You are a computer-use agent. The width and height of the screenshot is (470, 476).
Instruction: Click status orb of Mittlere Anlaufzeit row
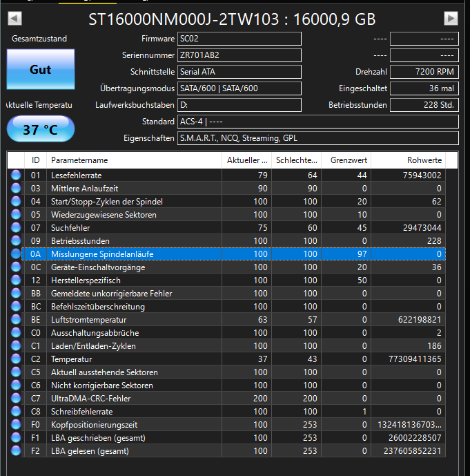(16, 188)
